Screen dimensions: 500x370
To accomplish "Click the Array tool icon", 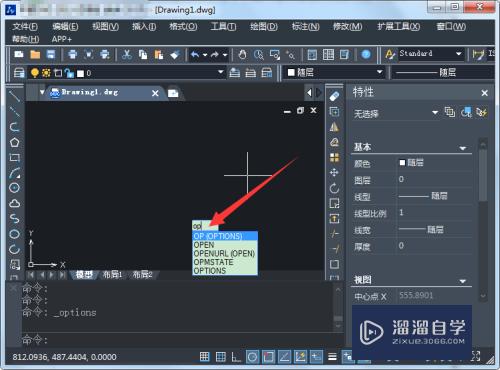I will [x=334, y=158].
